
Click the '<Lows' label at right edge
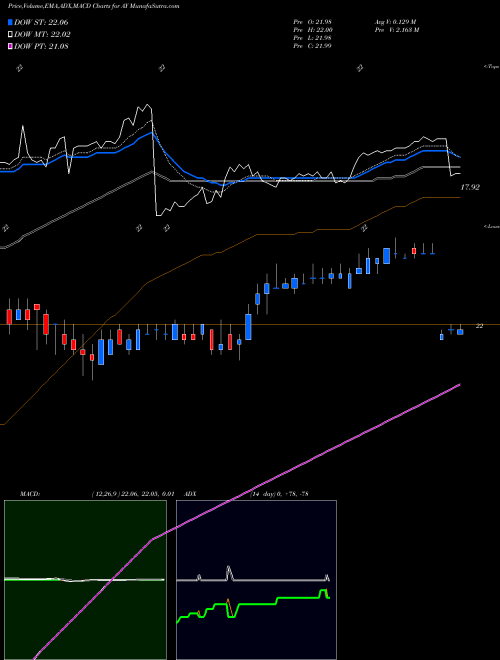point(492,226)
